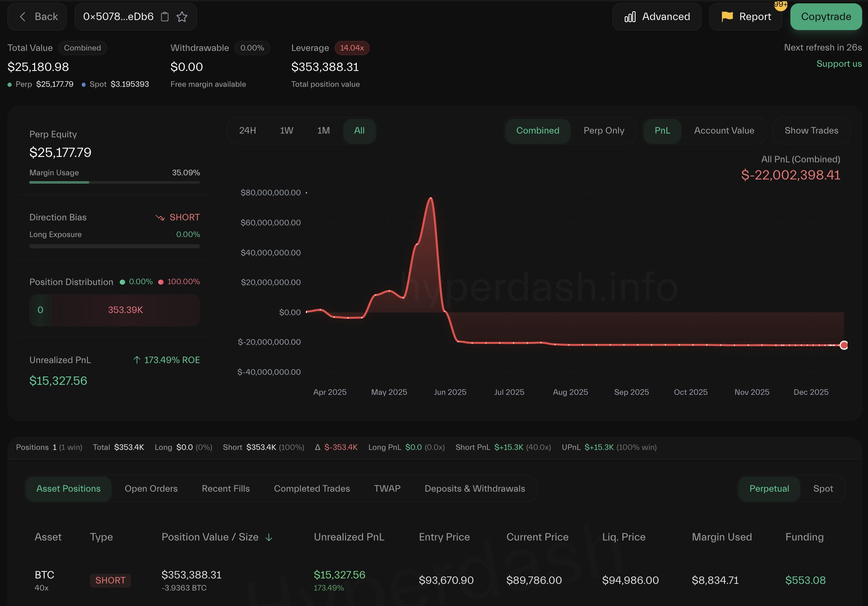The image size is (868, 606).
Task: Toggle chart to Account Value view
Action: pos(724,131)
